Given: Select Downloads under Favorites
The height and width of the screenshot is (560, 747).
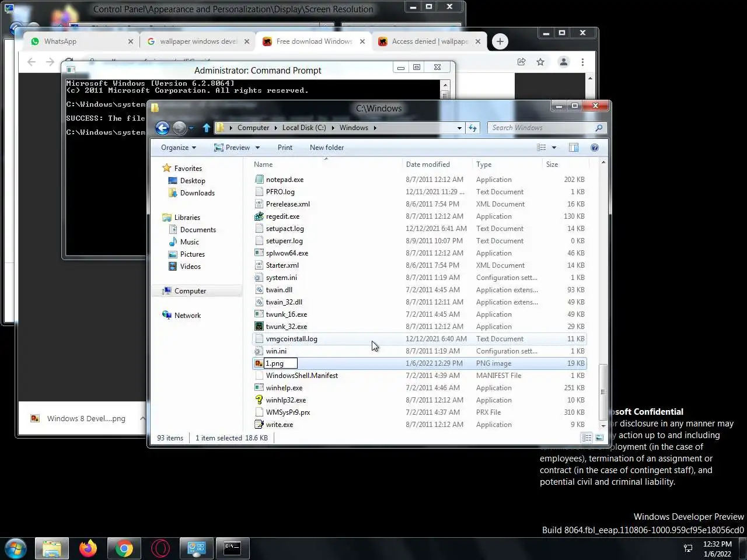Looking at the screenshot, I should pos(197,193).
